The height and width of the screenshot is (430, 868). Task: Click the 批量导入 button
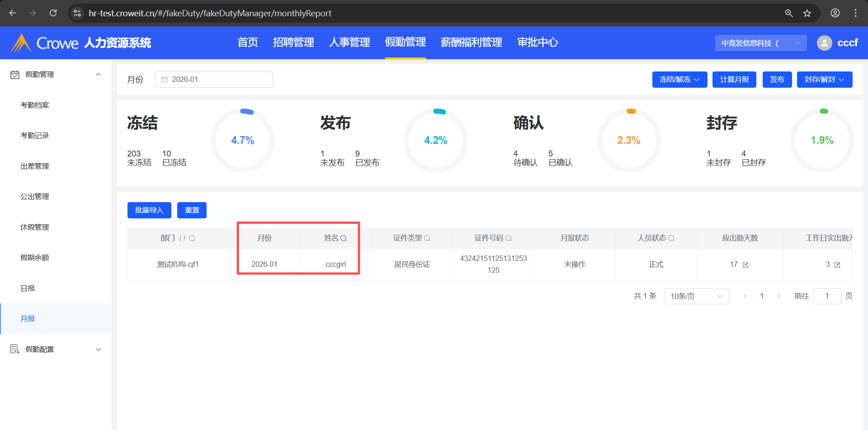point(149,210)
